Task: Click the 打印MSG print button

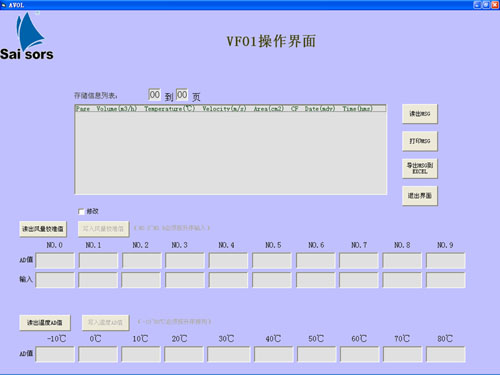Action: click(x=420, y=141)
